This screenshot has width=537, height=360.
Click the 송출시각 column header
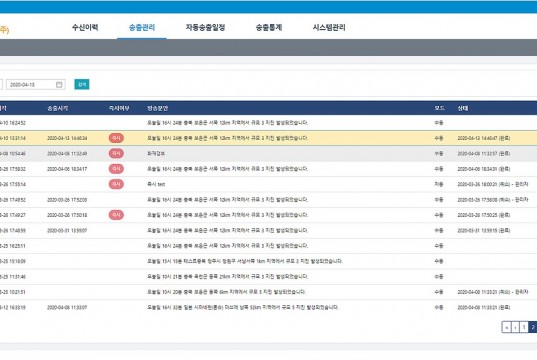coord(58,108)
